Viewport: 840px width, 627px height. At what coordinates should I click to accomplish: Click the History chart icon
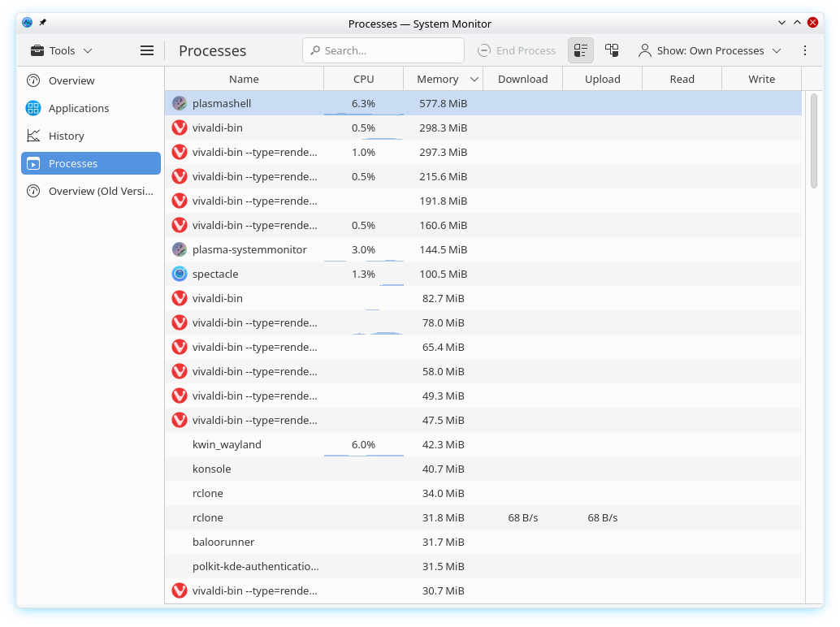pos(33,136)
